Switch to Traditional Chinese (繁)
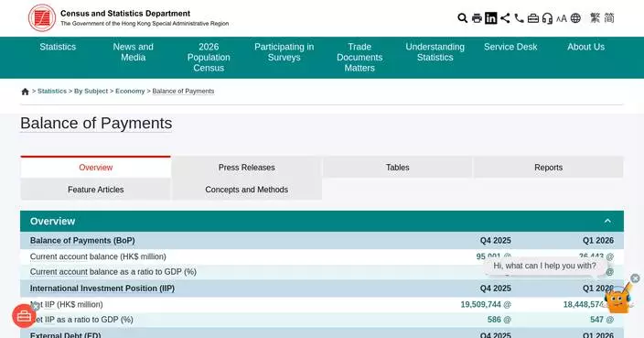The width and height of the screenshot is (644, 338). [x=596, y=18]
